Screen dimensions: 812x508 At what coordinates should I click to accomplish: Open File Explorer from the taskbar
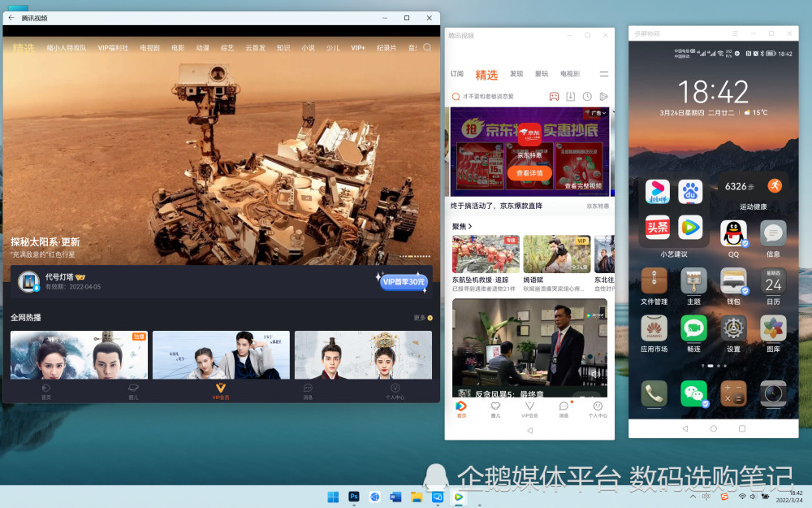pyautogui.click(x=417, y=497)
